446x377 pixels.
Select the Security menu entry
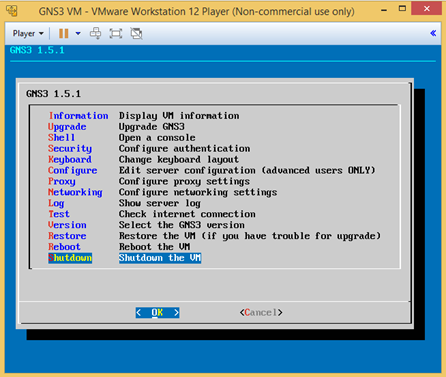[x=70, y=149]
